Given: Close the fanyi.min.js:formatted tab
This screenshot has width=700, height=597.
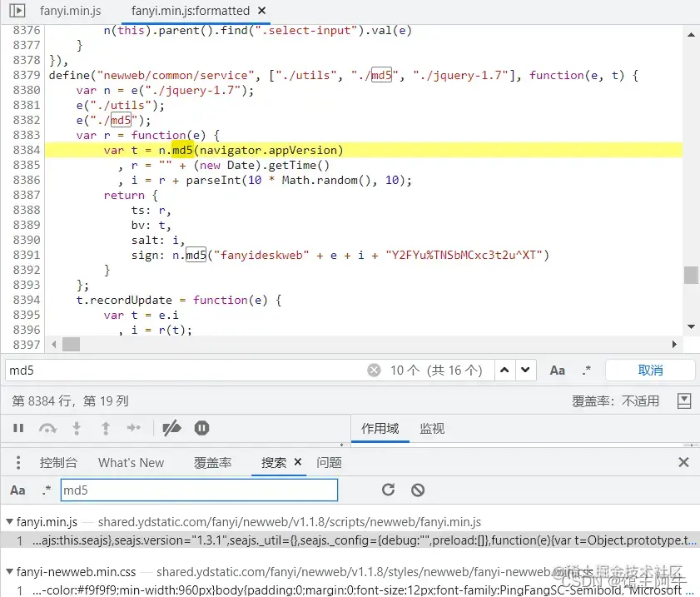Looking at the screenshot, I should point(262,10).
